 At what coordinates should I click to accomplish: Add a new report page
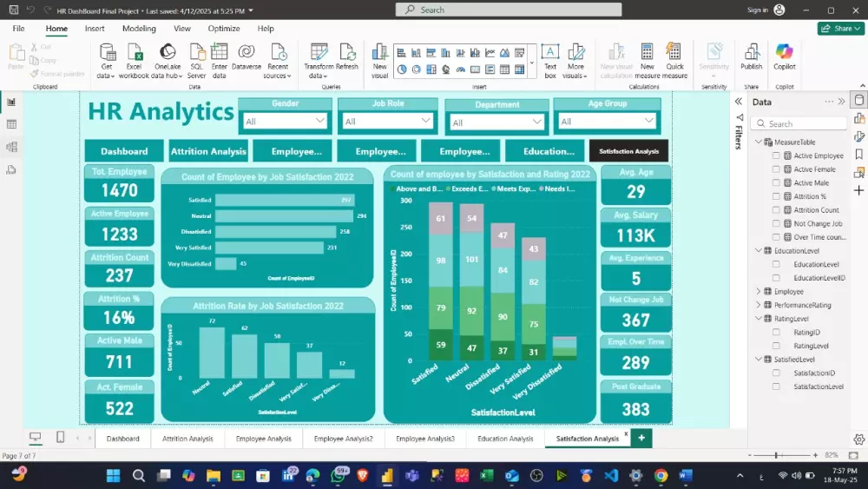pos(641,438)
